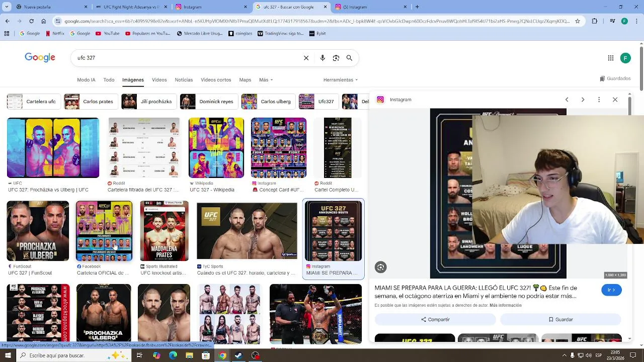Submit search with the magnifying glass icon
644x362 pixels.
point(349,58)
